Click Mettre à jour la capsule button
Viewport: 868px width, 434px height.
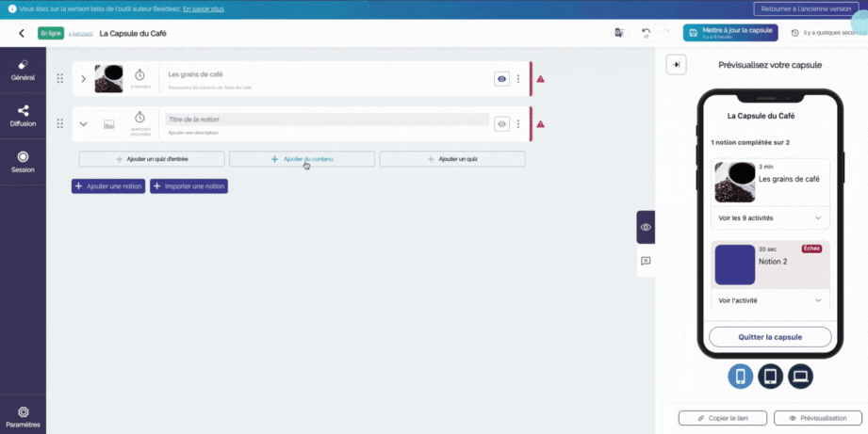click(730, 33)
